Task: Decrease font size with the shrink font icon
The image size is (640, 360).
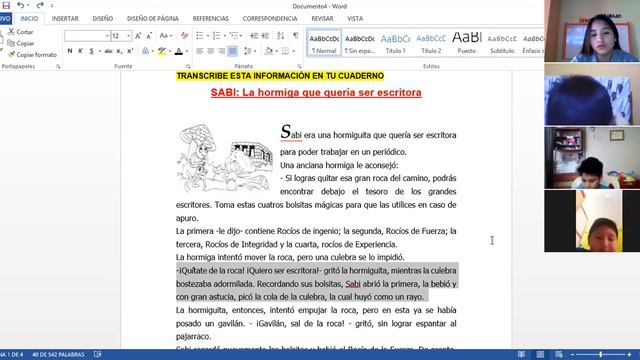Action: tap(149, 36)
